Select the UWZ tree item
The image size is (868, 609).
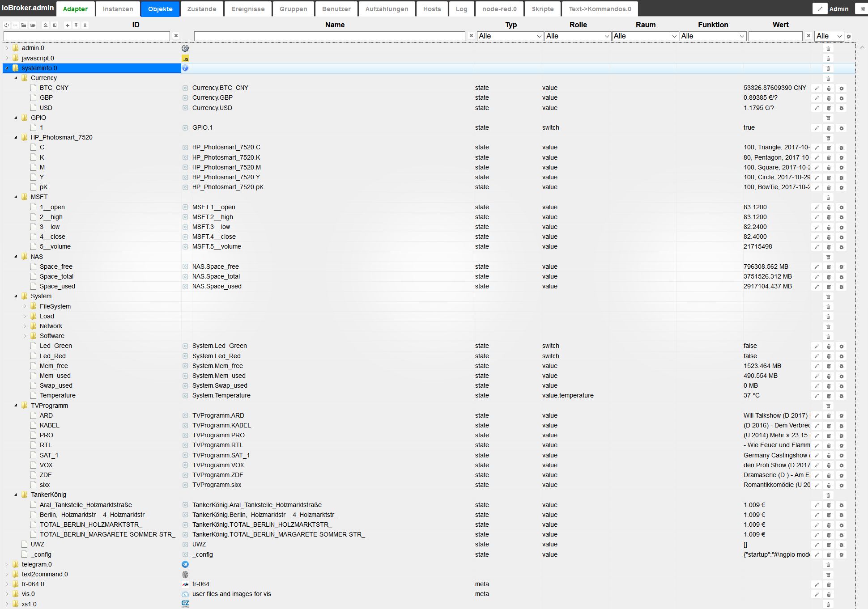pyautogui.click(x=38, y=544)
